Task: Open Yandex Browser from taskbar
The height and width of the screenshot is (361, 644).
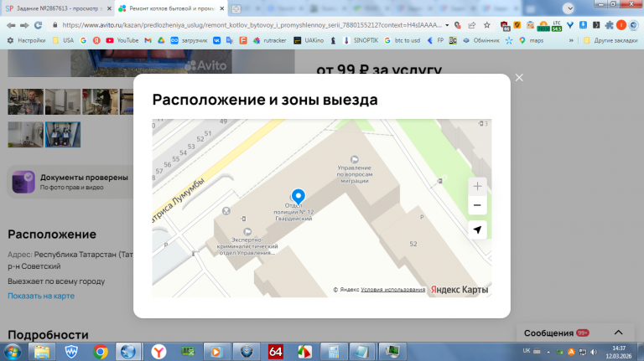Action: [158, 352]
